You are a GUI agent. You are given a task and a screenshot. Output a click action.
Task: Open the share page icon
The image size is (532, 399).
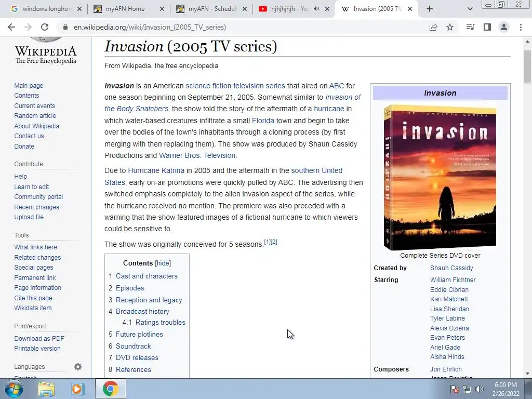(x=433, y=27)
